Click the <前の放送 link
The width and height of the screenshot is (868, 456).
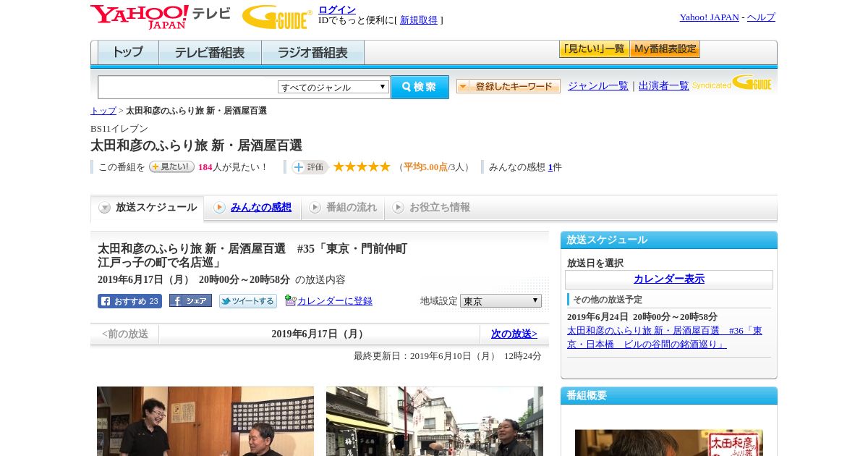[125, 334]
